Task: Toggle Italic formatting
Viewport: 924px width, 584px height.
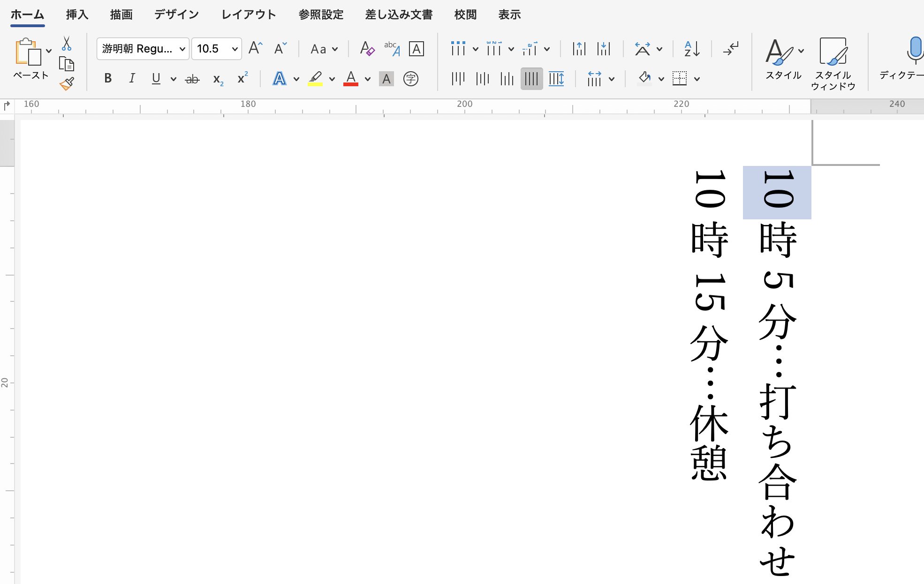Action: pos(132,78)
